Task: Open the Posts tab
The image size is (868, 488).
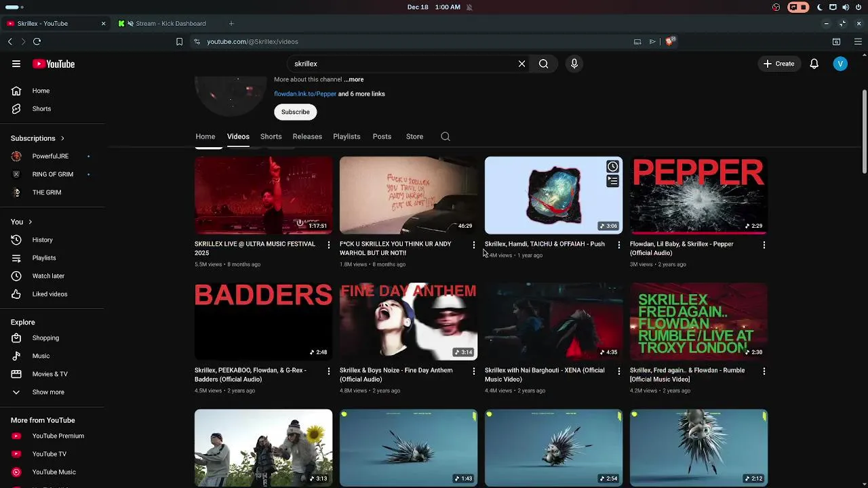Action: [x=382, y=136]
